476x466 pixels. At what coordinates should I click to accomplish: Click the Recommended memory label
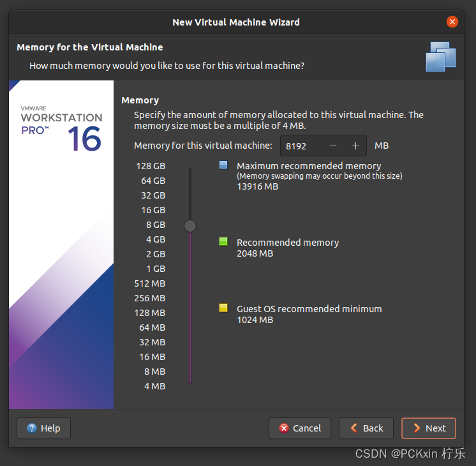coord(288,243)
